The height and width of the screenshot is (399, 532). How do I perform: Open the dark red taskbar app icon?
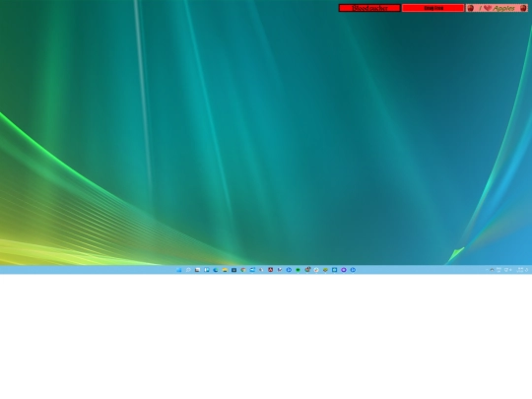(270, 270)
